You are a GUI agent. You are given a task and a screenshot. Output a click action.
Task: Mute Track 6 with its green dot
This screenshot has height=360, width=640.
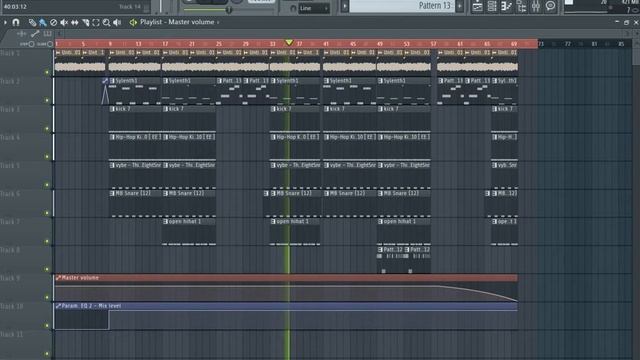point(47,213)
